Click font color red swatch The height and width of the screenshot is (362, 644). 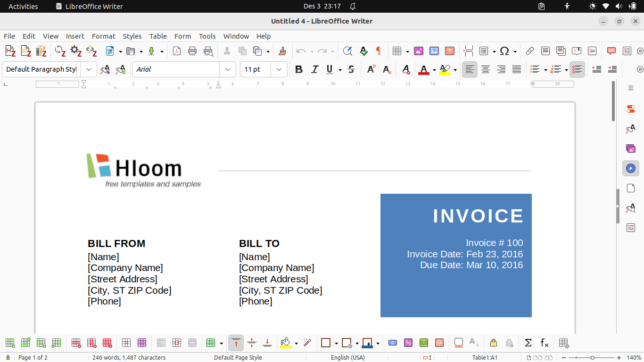(x=424, y=70)
